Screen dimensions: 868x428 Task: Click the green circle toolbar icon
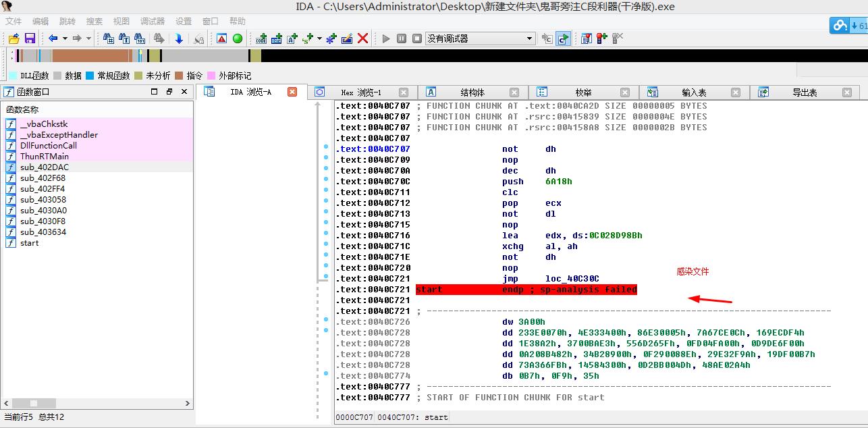[238, 38]
